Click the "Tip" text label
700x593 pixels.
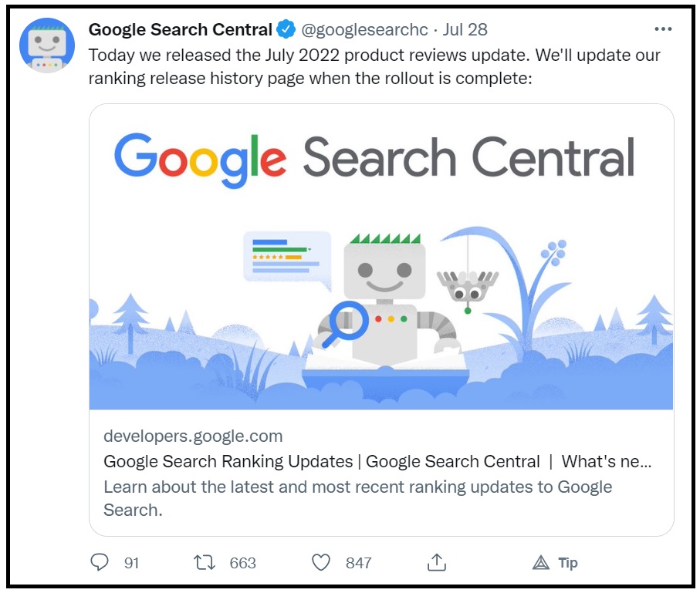pos(568,563)
